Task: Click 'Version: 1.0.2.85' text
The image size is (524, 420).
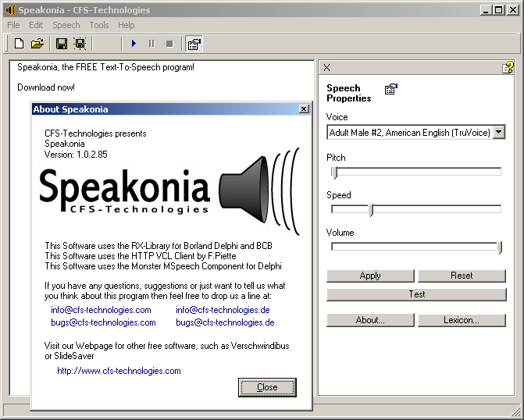Action: tap(76, 155)
